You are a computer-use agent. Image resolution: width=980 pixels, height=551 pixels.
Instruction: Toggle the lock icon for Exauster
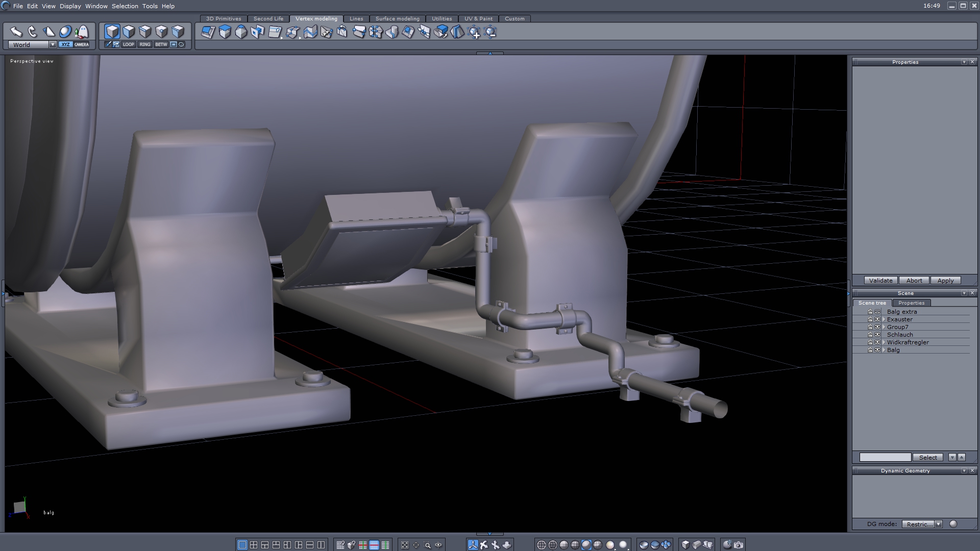click(870, 319)
